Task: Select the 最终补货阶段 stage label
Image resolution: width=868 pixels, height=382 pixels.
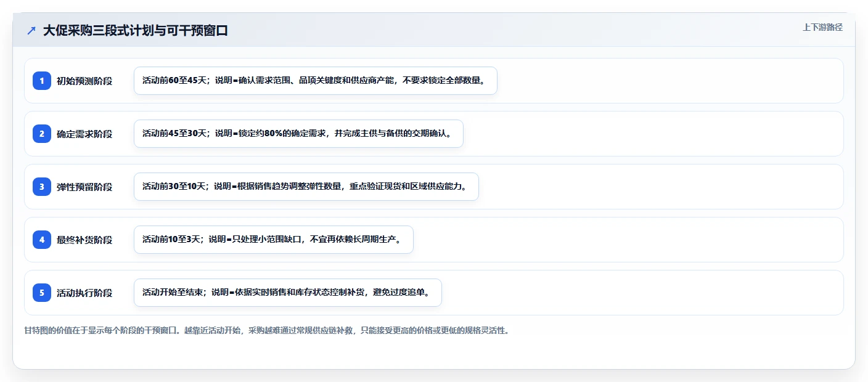Action: pos(84,240)
